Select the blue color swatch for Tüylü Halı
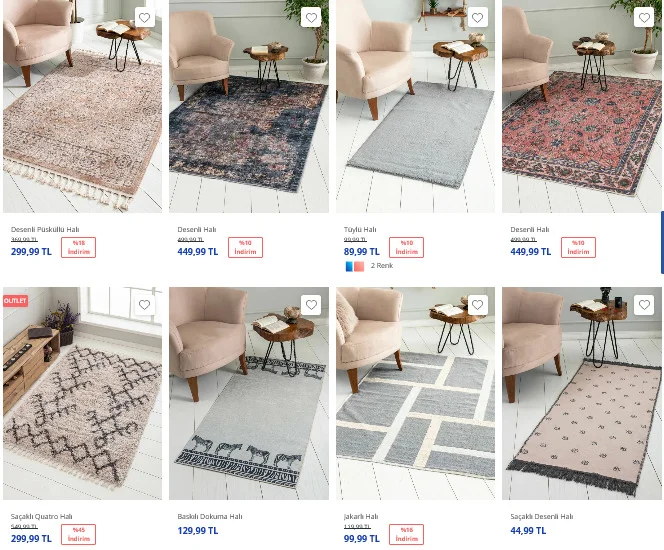 pos(349,266)
